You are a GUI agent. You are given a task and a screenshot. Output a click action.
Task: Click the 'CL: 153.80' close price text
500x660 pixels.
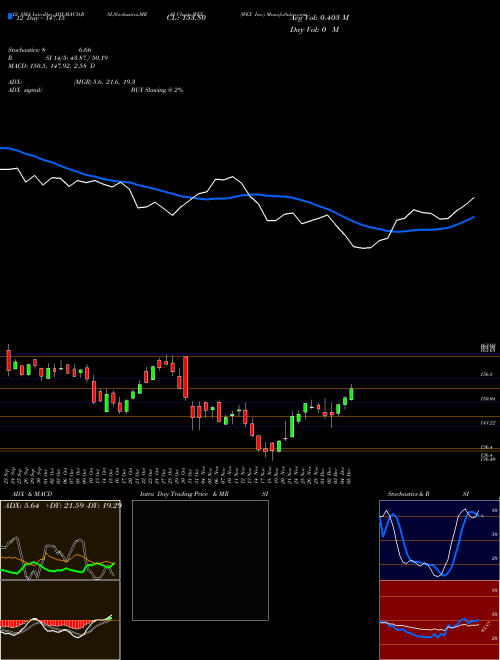186,18
